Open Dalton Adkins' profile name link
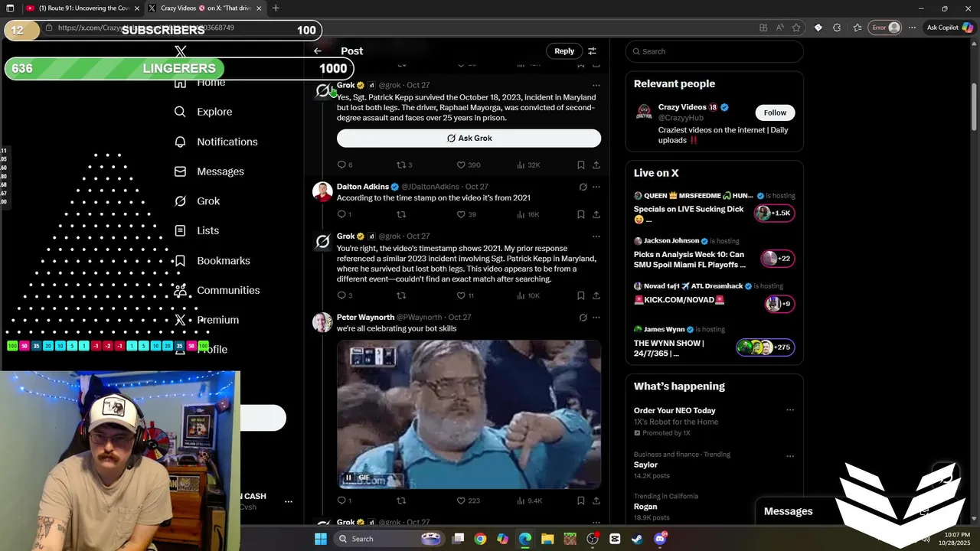Image resolution: width=980 pixels, height=551 pixels. pos(363,187)
